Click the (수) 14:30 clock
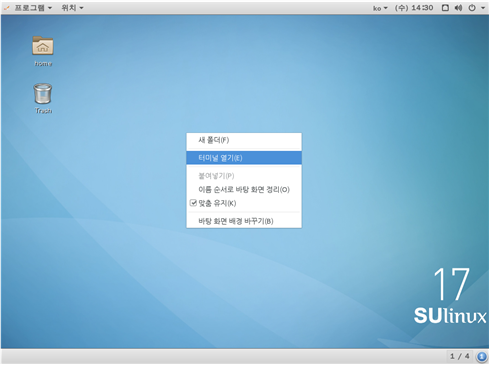Viewport: 489px width, 368px height. pyautogui.click(x=414, y=8)
